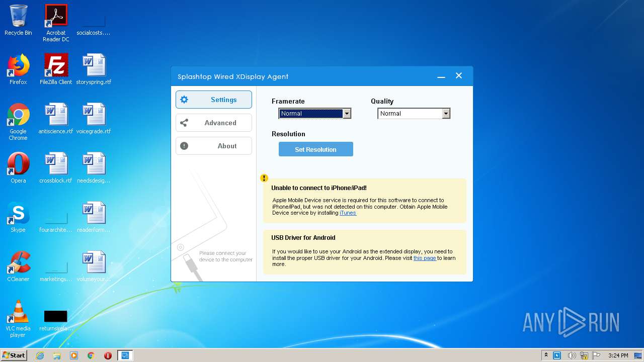Select the voicegrade.rtf document icon
644x362 pixels.
pos(94,119)
